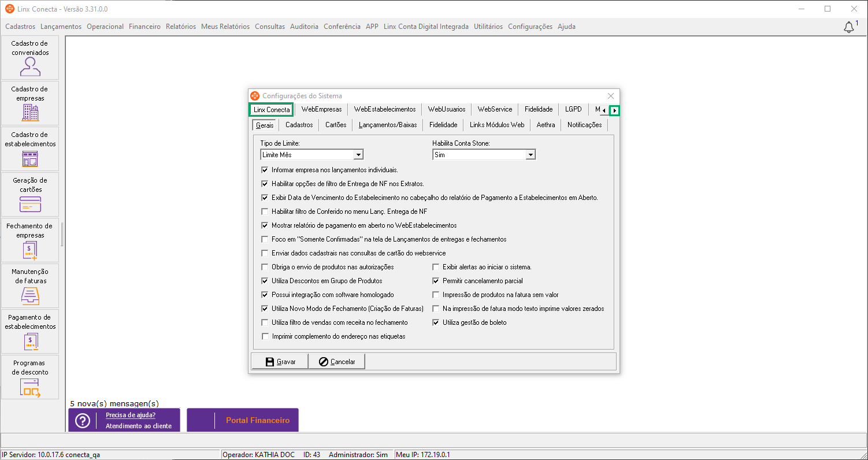
Task: Toggle Informar empresa nos lançamentos individuais
Action: point(265,170)
